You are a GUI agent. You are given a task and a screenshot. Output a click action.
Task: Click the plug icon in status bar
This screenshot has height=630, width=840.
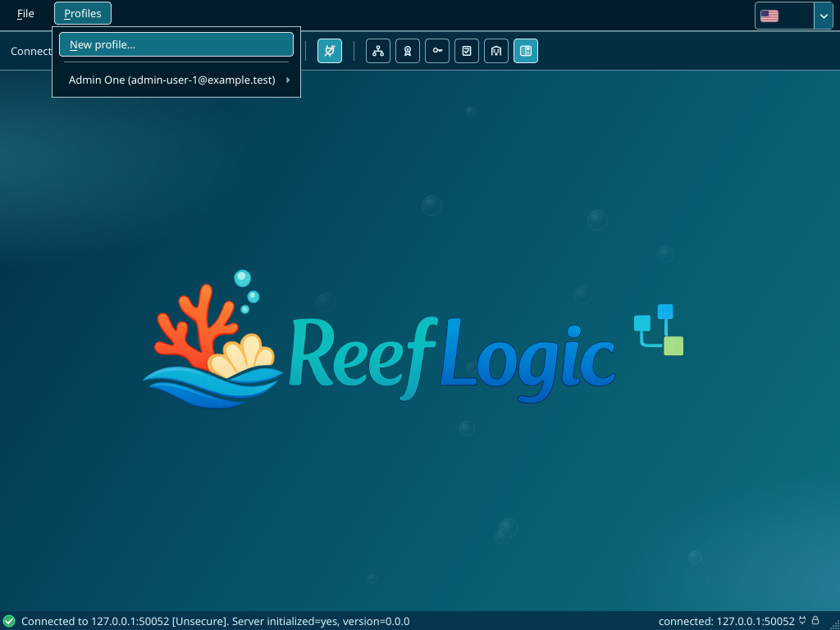click(x=802, y=621)
